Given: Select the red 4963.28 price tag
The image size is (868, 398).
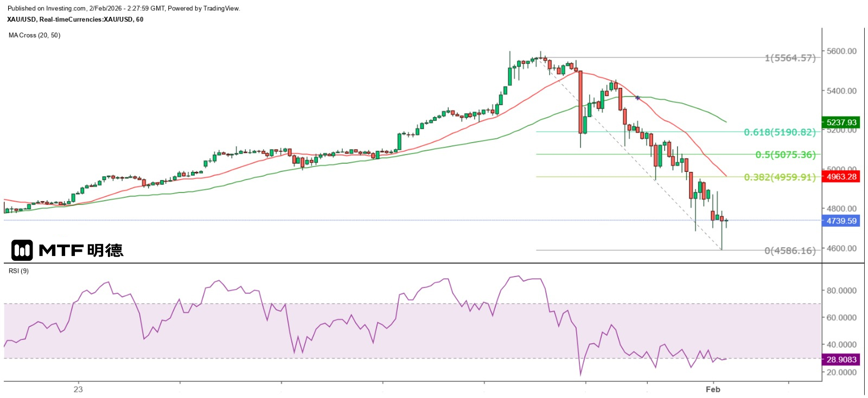Looking at the screenshot, I should click(x=841, y=177).
